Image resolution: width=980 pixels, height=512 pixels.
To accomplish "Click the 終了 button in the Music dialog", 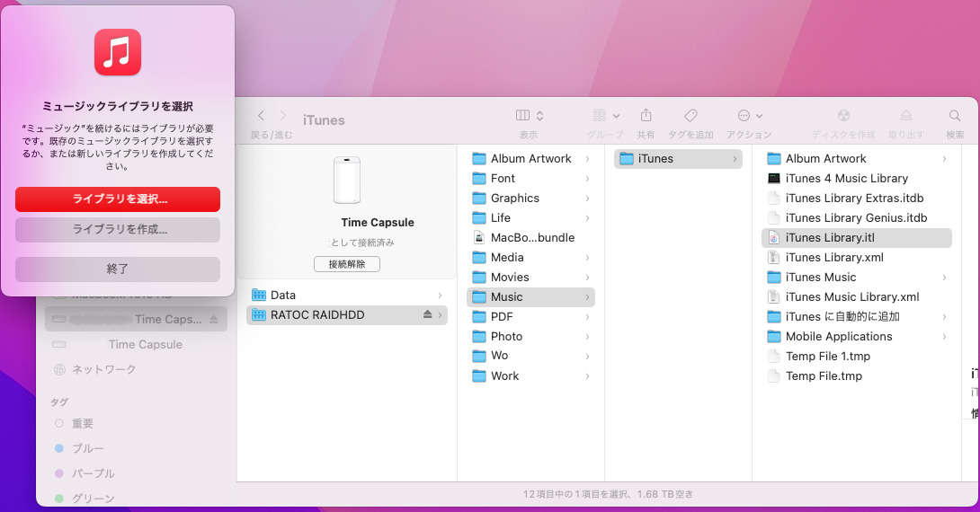I will click(118, 269).
